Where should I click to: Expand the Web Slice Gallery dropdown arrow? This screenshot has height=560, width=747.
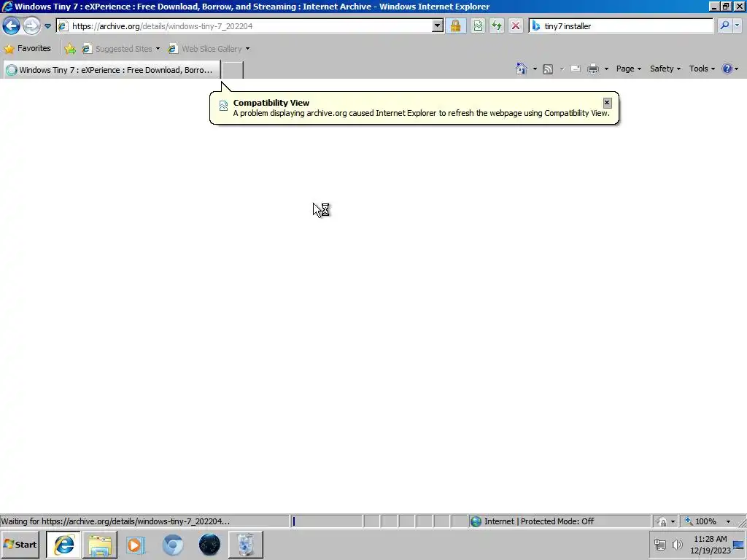click(x=247, y=49)
